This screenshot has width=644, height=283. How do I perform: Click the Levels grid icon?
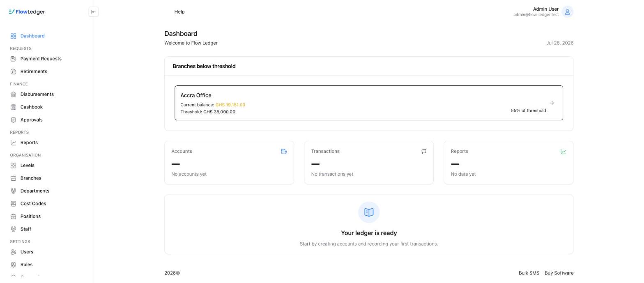(x=13, y=166)
